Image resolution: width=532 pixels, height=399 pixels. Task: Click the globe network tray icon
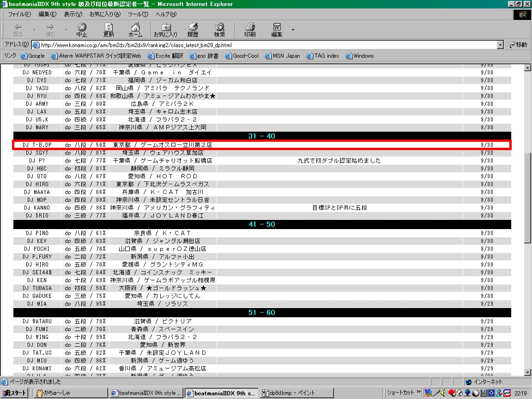pos(467,393)
